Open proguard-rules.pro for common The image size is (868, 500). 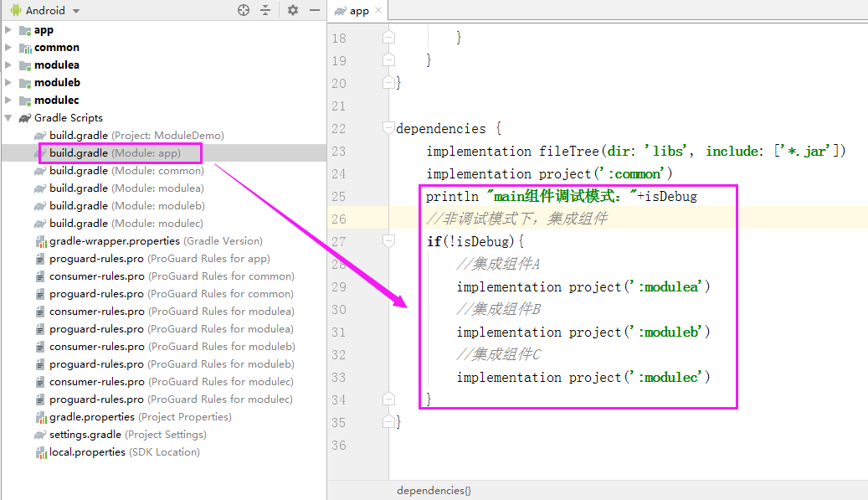pos(172,294)
